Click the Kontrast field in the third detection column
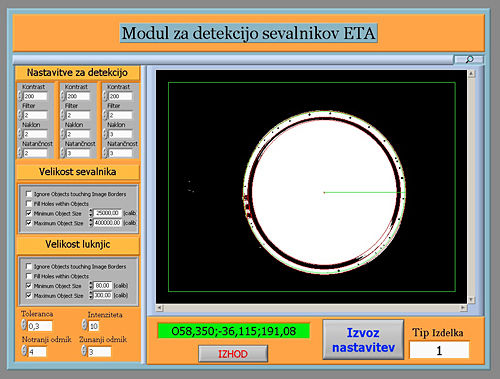The height and width of the screenshot is (379, 500). tap(120, 96)
